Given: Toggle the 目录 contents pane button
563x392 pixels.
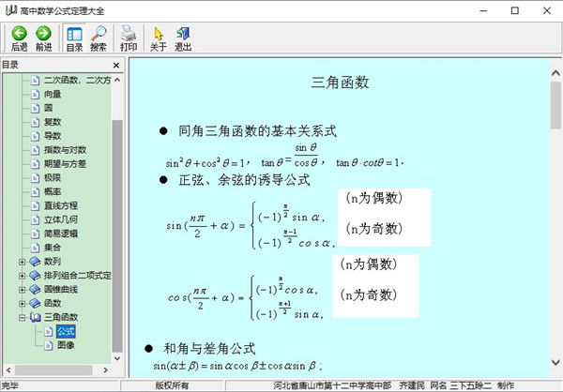Looking at the screenshot, I should point(74,38).
